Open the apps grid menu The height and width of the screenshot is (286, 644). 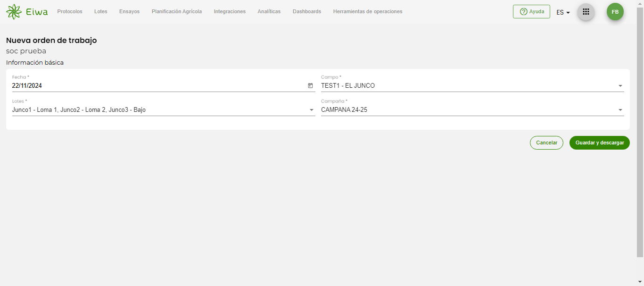tap(586, 12)
